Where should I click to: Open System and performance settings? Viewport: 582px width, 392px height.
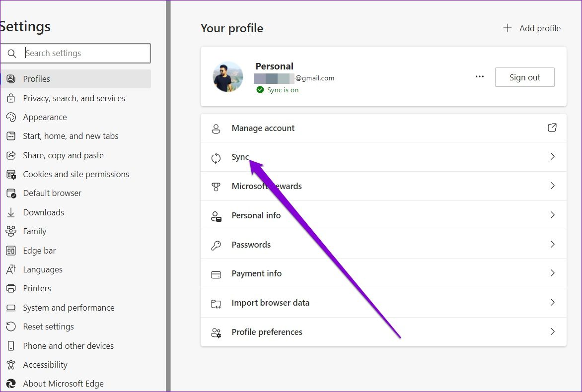click(75, 308)
